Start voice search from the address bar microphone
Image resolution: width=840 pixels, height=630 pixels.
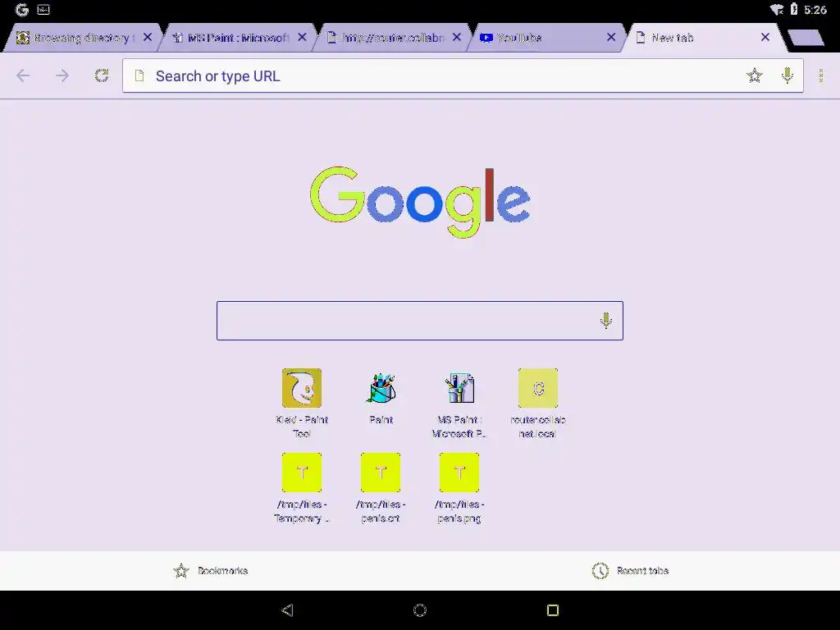coord(787,75)
